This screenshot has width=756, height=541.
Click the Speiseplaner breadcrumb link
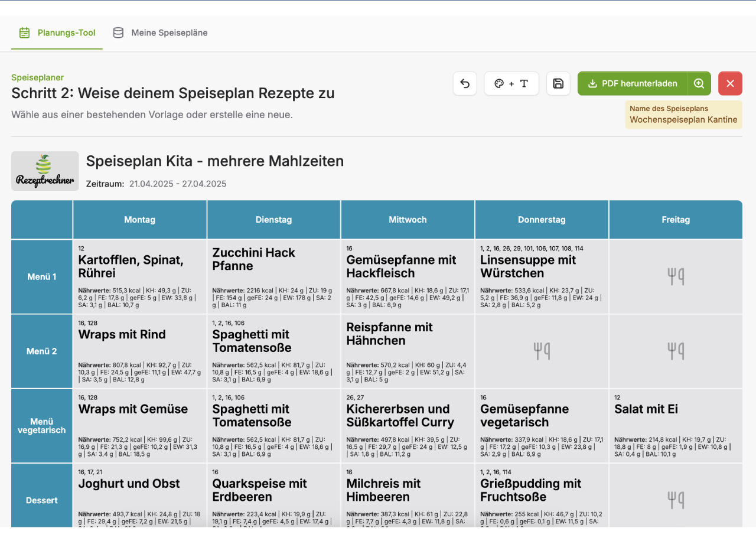[38, 77]
